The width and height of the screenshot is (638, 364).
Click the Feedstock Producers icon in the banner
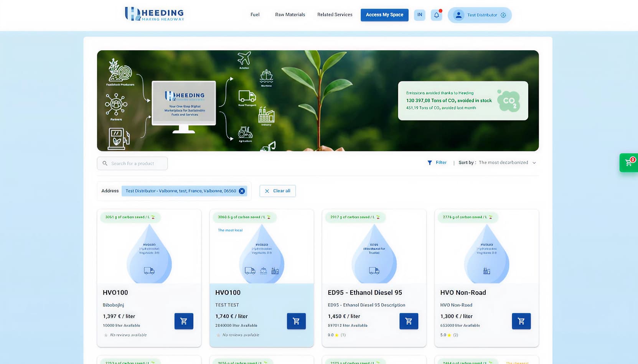click(x=120, y=70)
